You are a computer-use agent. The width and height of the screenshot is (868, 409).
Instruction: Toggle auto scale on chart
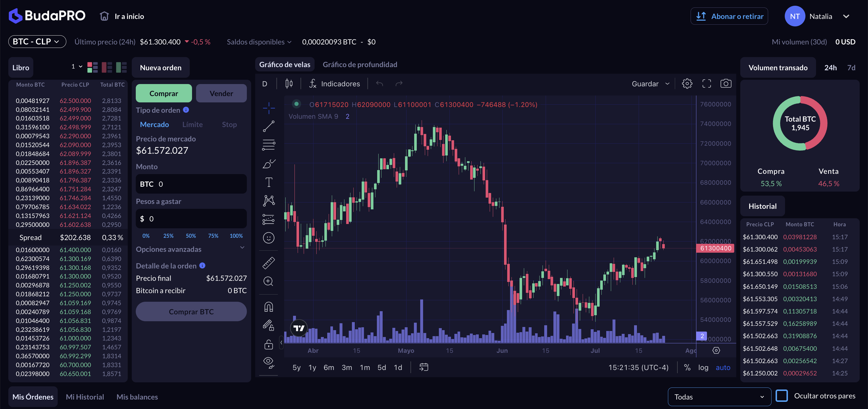click(723, 367)
